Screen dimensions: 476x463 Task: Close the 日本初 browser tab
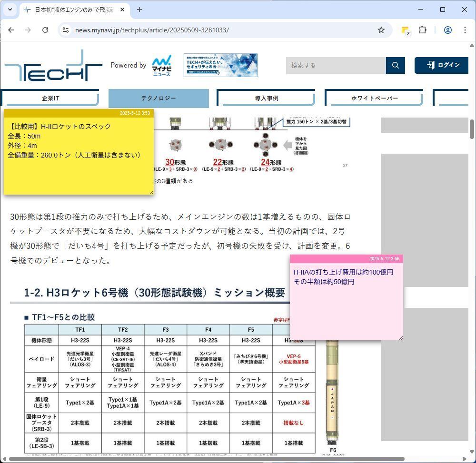122,10
